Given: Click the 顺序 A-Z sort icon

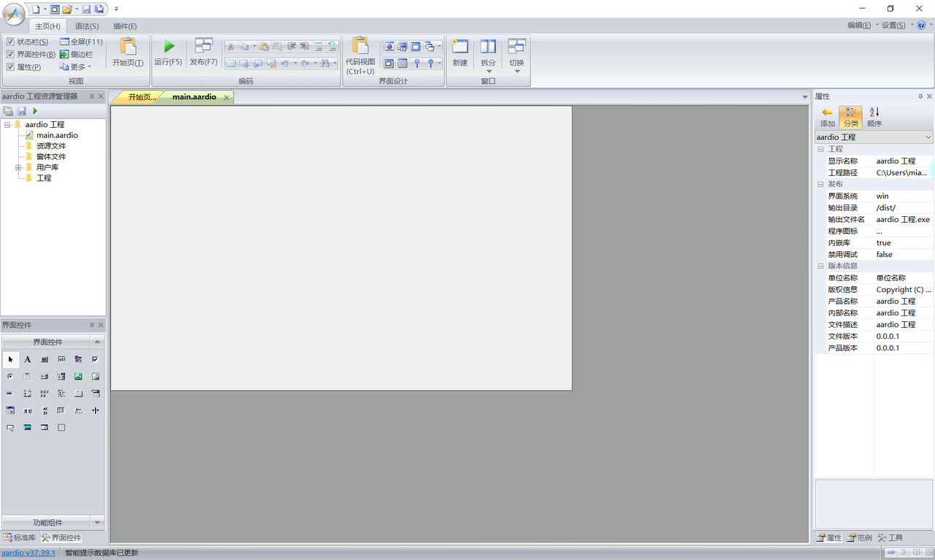Looking at the screenshot, I should pos(874,112).
